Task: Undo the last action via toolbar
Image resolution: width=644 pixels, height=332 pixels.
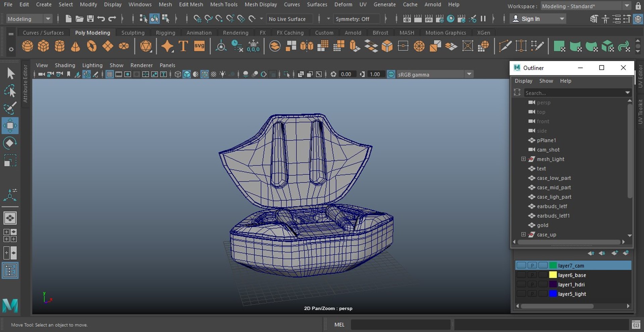Action: point(101,19)
